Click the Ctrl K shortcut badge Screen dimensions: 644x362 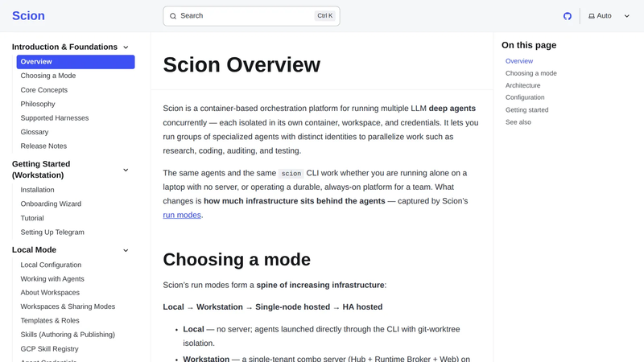coord(325,15)
